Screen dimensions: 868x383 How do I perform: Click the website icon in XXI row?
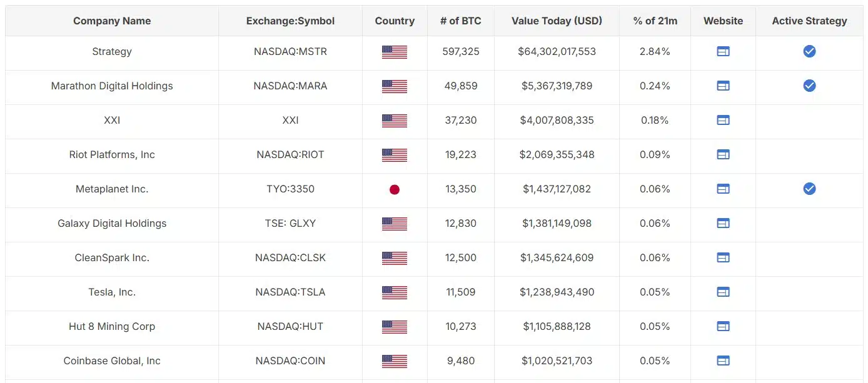[723, 120]
